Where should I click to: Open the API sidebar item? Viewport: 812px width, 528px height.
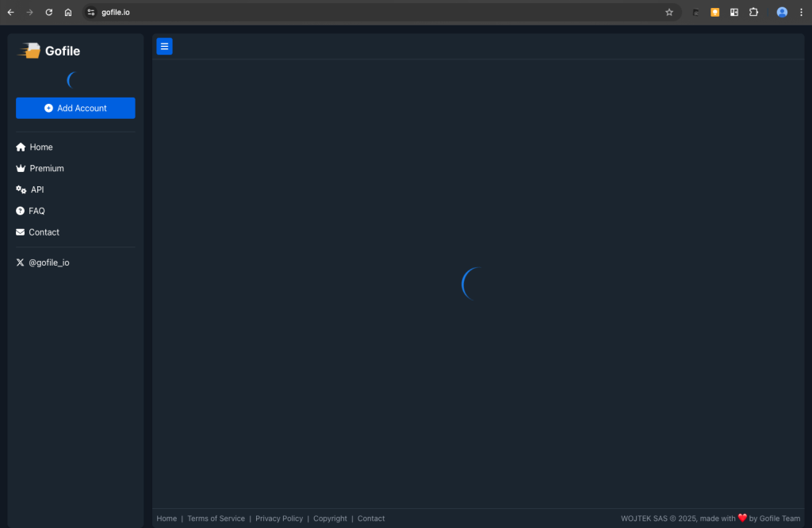click(30, 189)
